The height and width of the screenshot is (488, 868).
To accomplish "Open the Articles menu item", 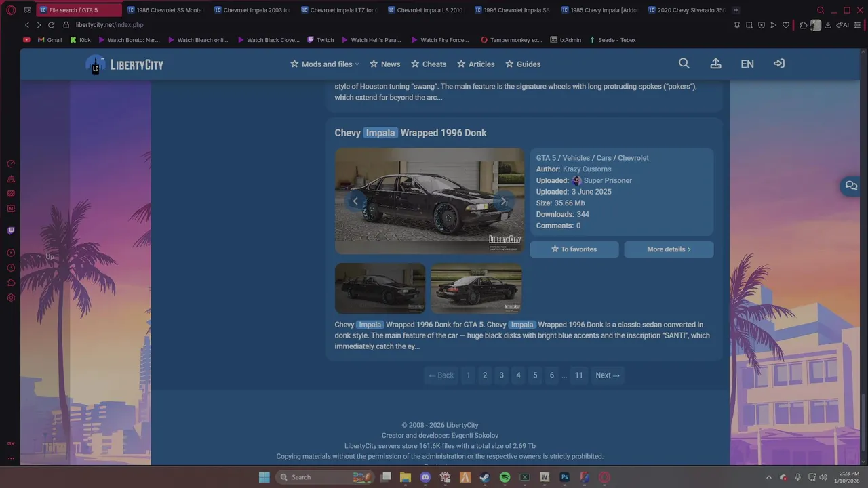I will (476, 64).
